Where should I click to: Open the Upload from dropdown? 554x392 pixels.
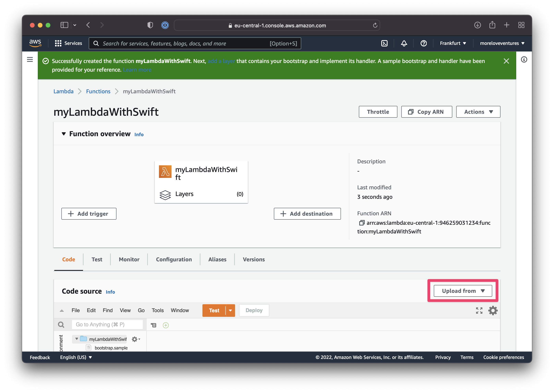[463, 291]
